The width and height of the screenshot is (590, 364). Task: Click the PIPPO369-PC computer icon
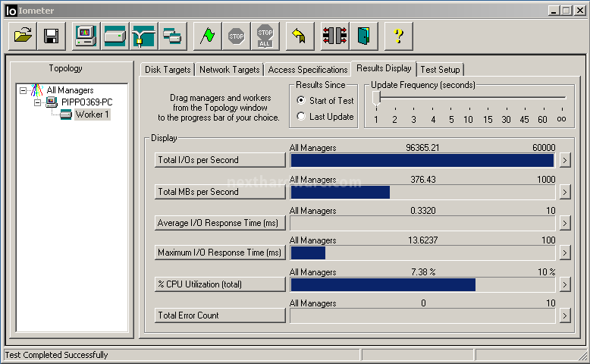(x=52, y=102)
